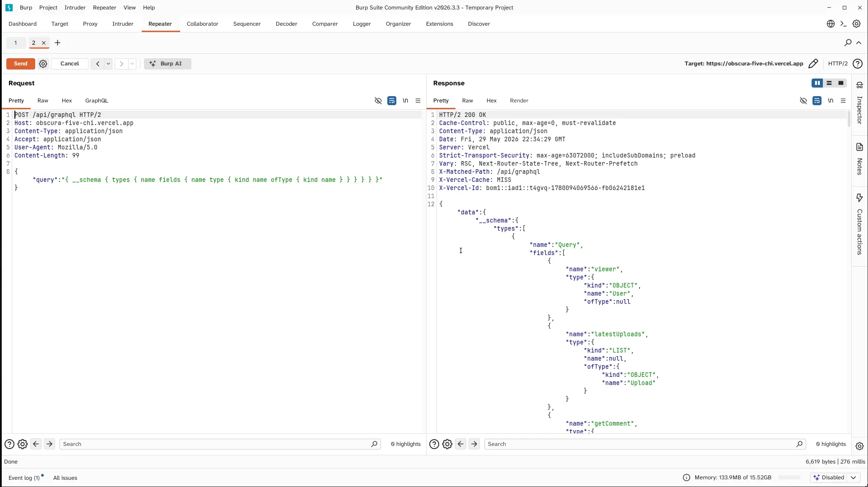Click the response vertical scrollbar
Image resolution: width=868 pixels, height=487 pixels.
pyautogui.click(x=849, y=119)
